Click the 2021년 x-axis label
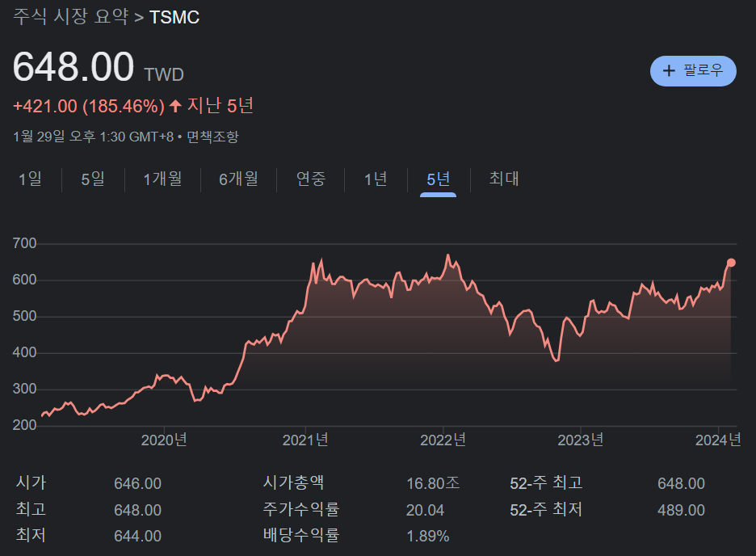The height and width of the screenshot is (556, 756). click(x=305, y=440)
